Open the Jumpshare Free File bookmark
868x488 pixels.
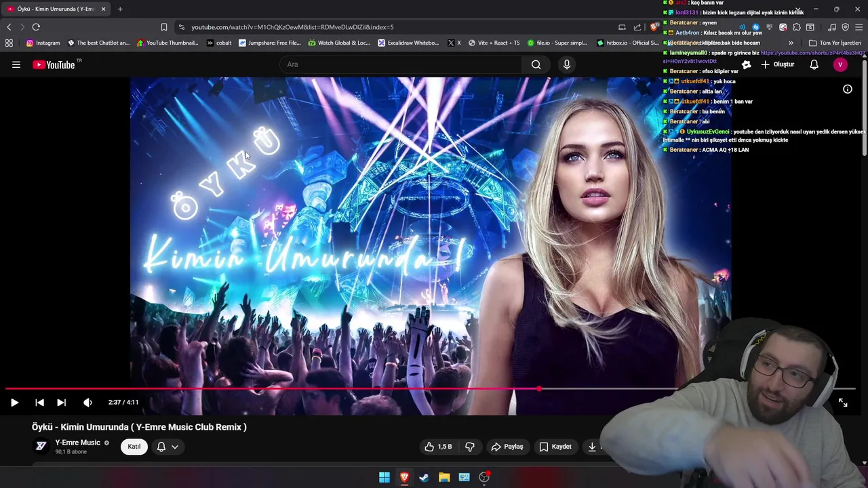pyautogui.click(x=270, y=43)
